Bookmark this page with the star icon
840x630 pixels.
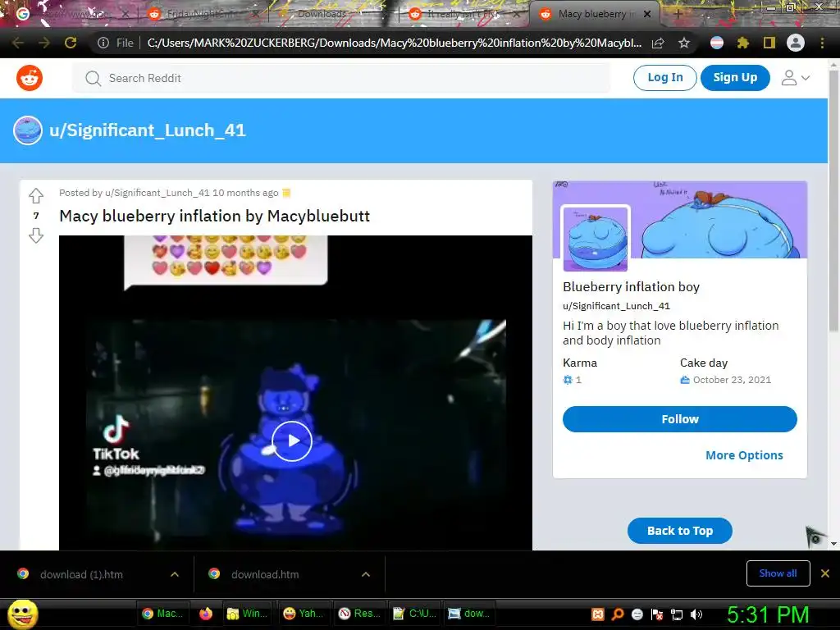pos(684,43)
